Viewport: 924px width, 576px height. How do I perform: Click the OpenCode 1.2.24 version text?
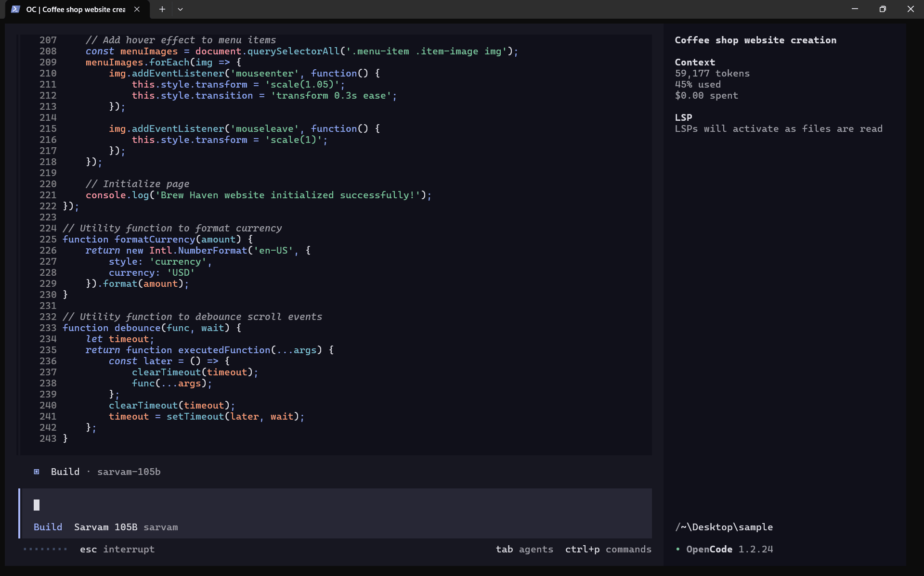tap(729, 549)
